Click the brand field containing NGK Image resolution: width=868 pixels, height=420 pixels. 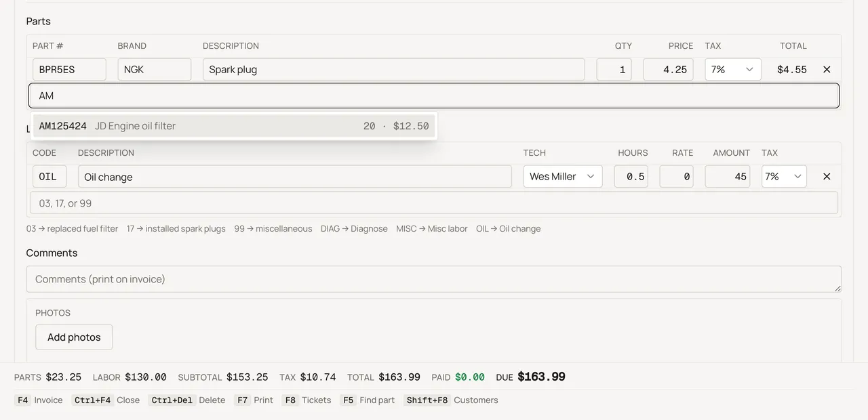coord(155,69)
